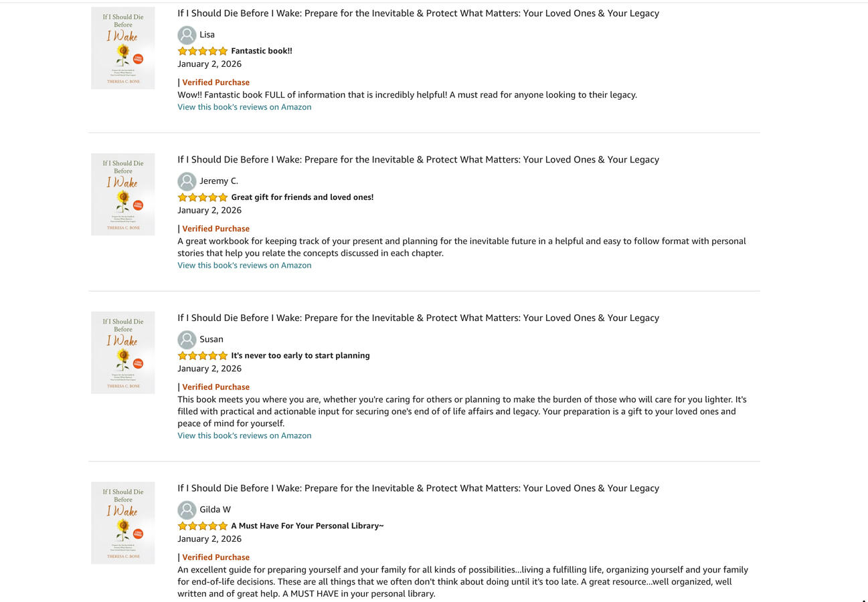Click the five-star rating on Gilda W's review

tap(203, 526)
